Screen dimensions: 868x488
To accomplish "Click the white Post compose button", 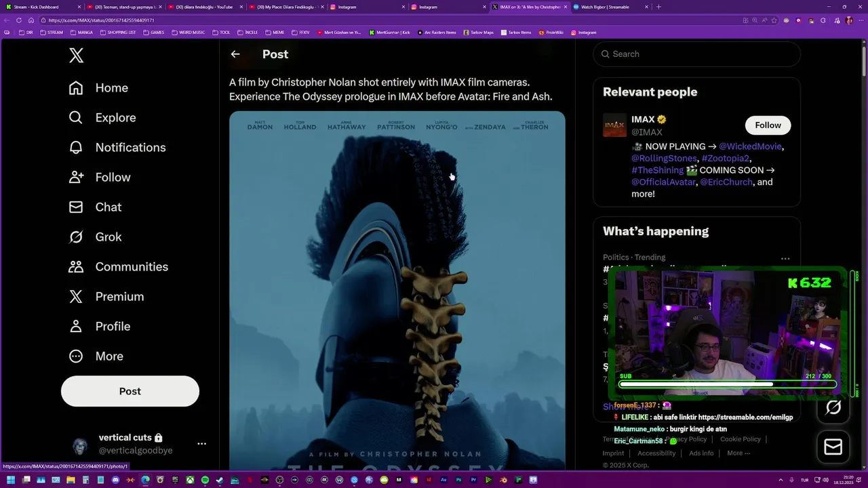I will [130, 391].
